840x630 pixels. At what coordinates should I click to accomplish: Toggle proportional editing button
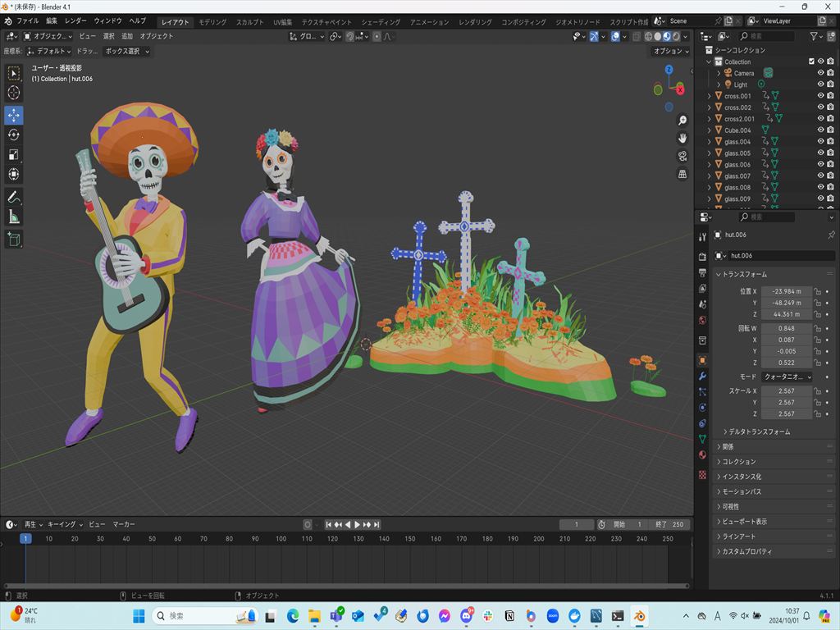coord(377,36)
